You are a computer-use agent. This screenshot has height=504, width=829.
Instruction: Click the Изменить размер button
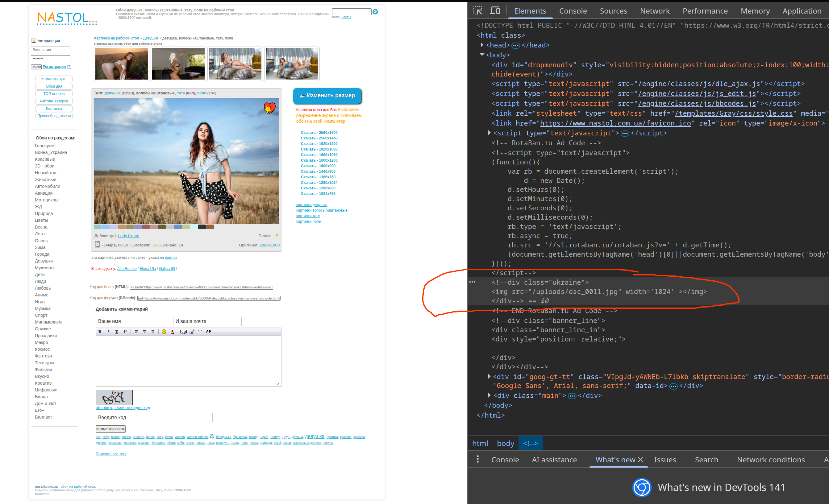point(327,96)
